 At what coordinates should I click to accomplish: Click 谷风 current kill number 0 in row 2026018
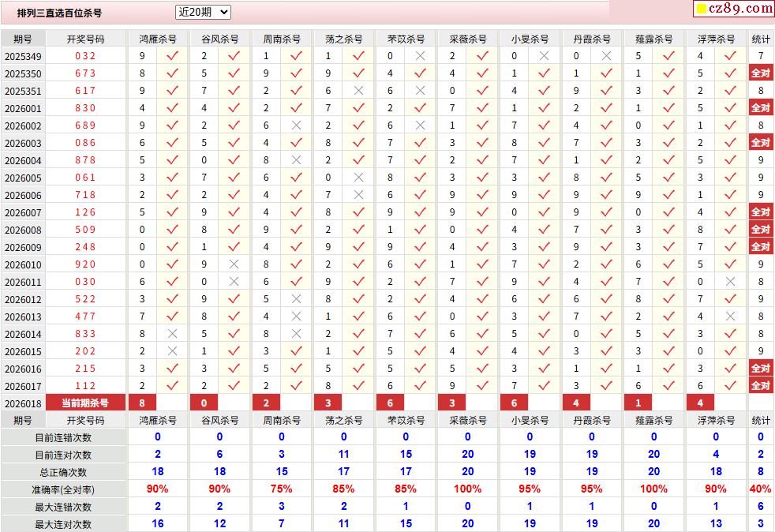204,403
